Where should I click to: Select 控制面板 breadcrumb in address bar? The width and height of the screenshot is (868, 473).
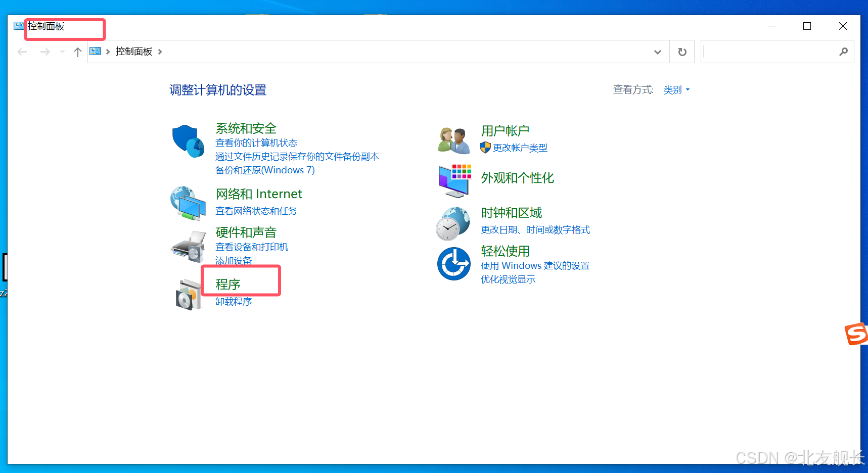(x=134, y=52)
